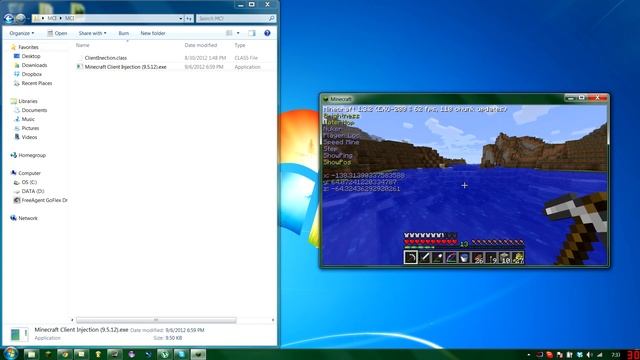Select the hotbar item with count 27
640x360 pixels.
point(518,257)
